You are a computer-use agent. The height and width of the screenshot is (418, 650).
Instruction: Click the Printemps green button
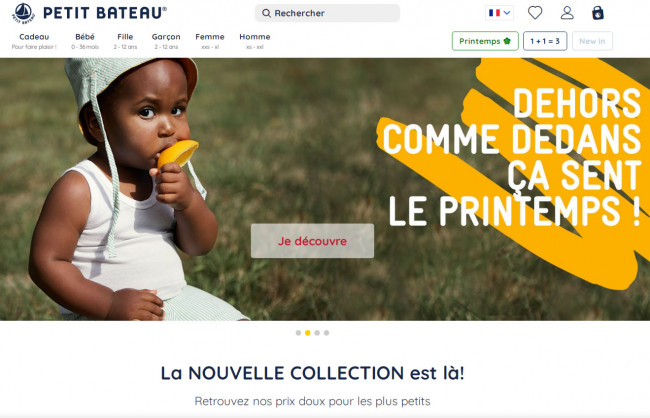tap(485, 41)
